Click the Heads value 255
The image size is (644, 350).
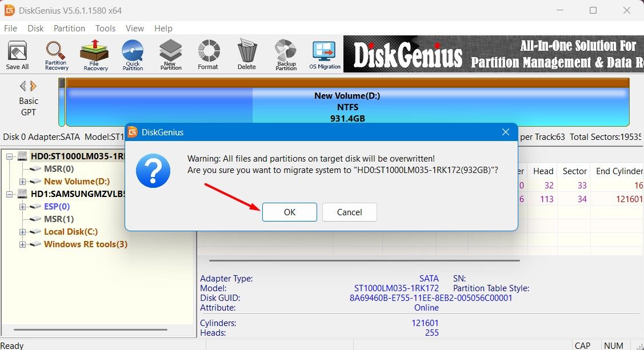coord(431,333)
